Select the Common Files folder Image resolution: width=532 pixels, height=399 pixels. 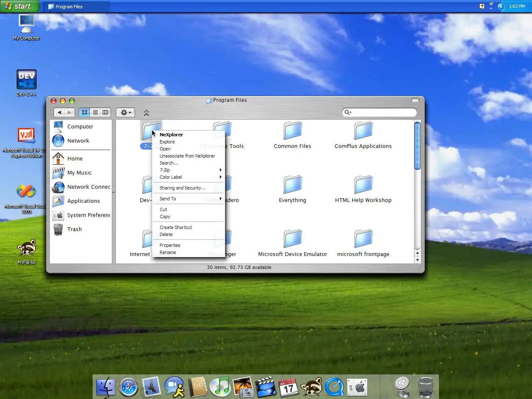click(293, 135)
